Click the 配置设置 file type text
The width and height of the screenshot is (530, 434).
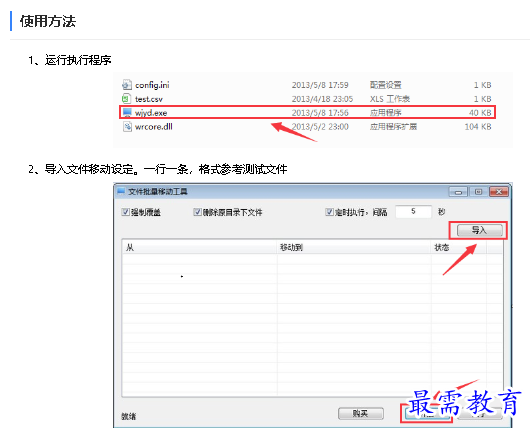pos(385,85)
